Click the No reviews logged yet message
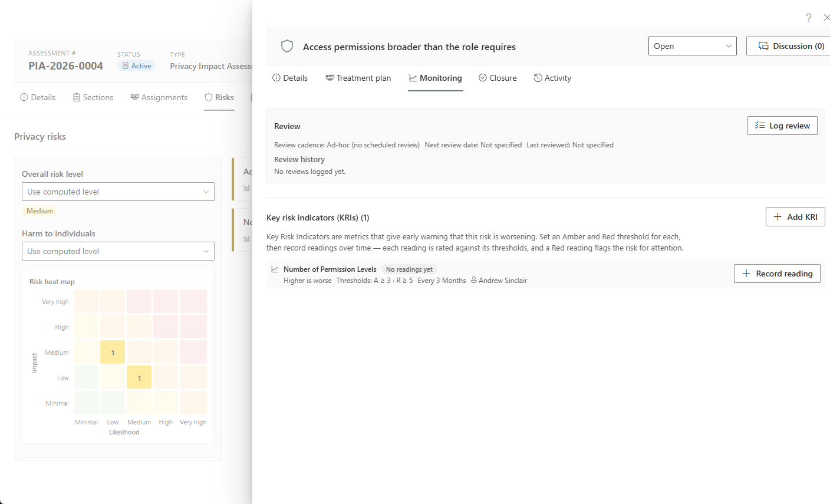830x504 pixels. click(x=310, y=172)
